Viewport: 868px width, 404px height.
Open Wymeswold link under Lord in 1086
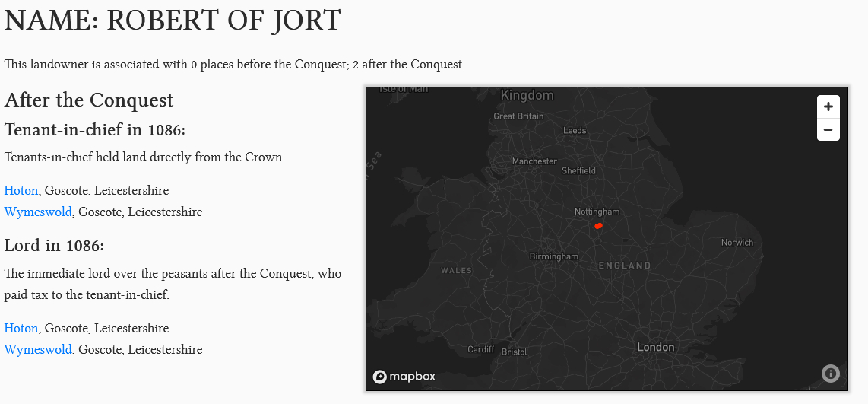(x=38, y=349)
